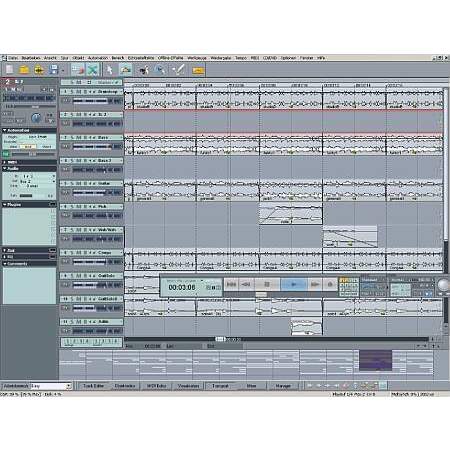Switch to the Objekteditor tab
Screen dimensions: 450x450
125,386
